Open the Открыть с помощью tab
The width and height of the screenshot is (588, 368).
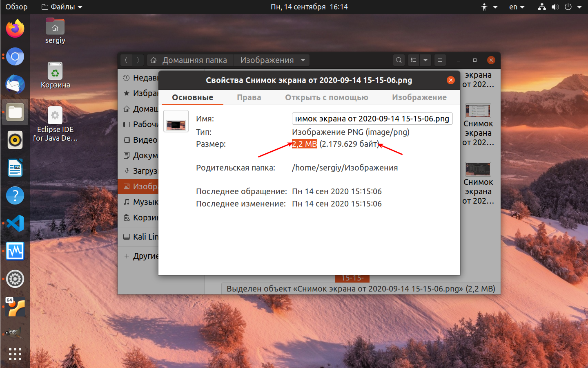tap(327, 97)
